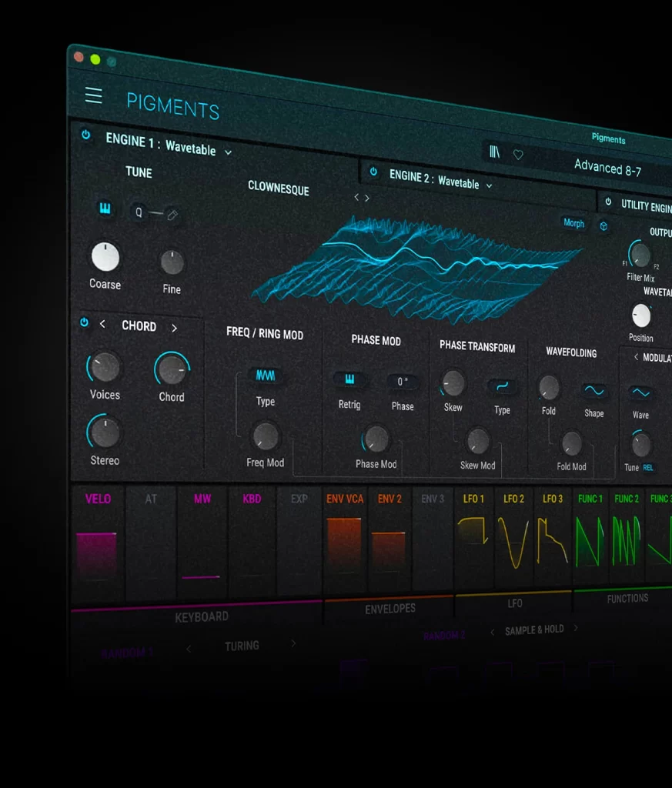Click the Morph button above the wavetable display
Screen dimensions: 672x788
(573, 224)
